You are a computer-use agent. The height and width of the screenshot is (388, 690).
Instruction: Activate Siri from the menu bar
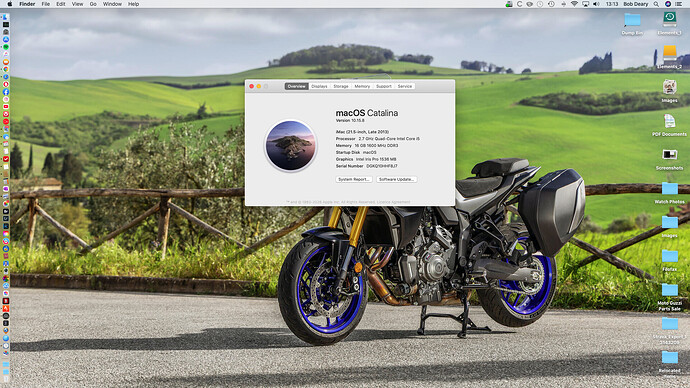click(668, 4)
